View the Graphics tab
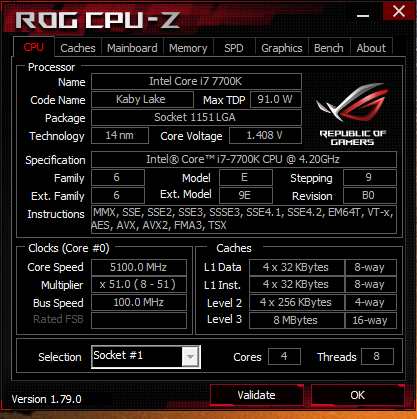This screenshot has height=419, width=417. pyautogui.click(x=282, y=48)
